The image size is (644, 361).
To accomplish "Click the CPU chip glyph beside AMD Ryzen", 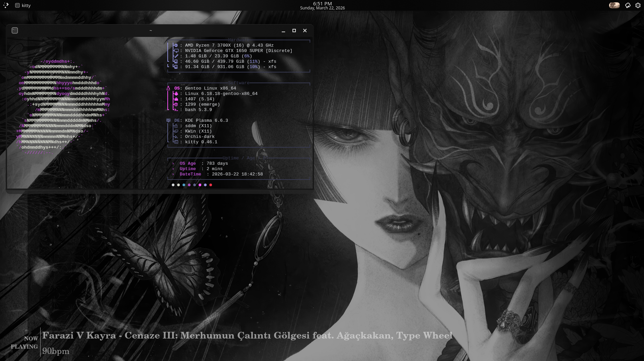I will (x=176, y=45).
